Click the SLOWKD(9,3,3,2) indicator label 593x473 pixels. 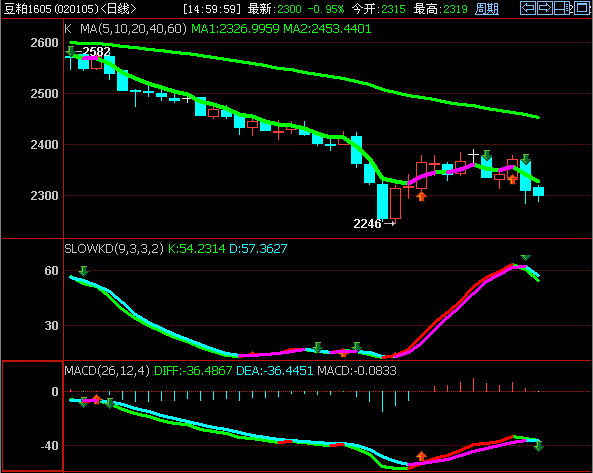(114, 248)
